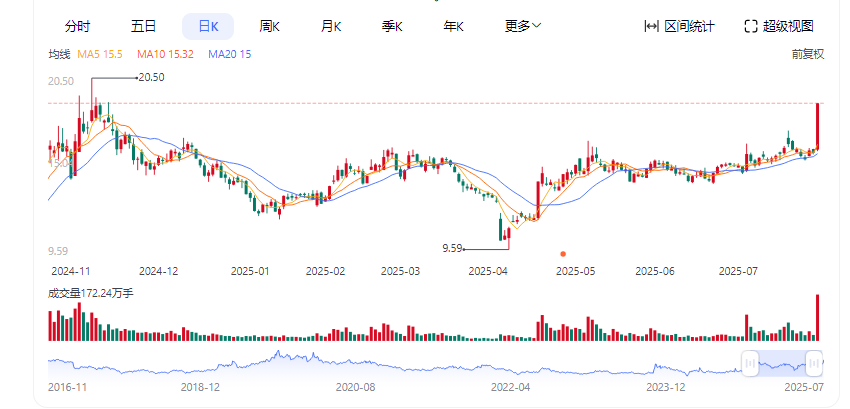Click the right range slider handle
The image size is (850, 409).
pyautogui.click(x=814, y=361)
